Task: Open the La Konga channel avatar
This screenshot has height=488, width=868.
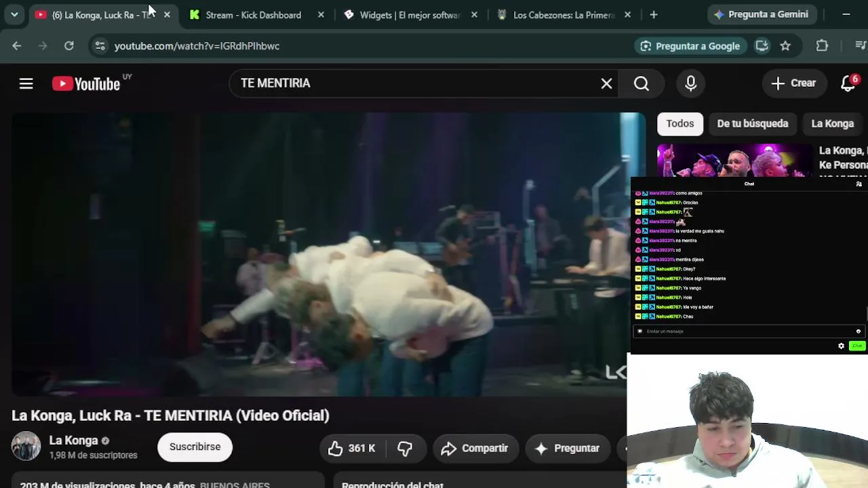Action: tap(26, 447)
